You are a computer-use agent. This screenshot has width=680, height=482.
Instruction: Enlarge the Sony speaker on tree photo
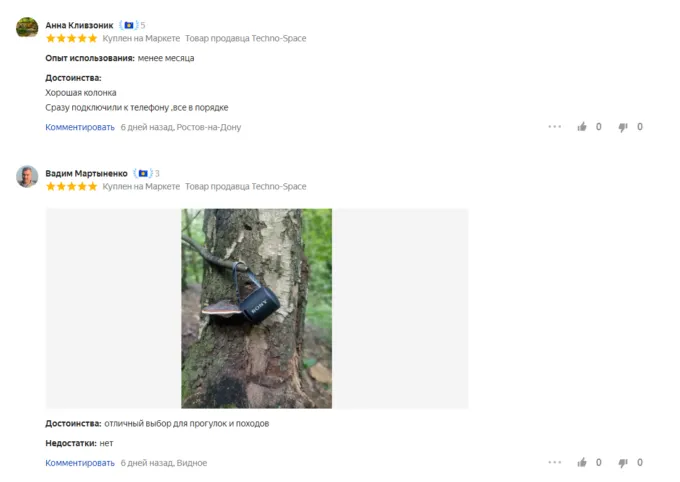point(256,308)
